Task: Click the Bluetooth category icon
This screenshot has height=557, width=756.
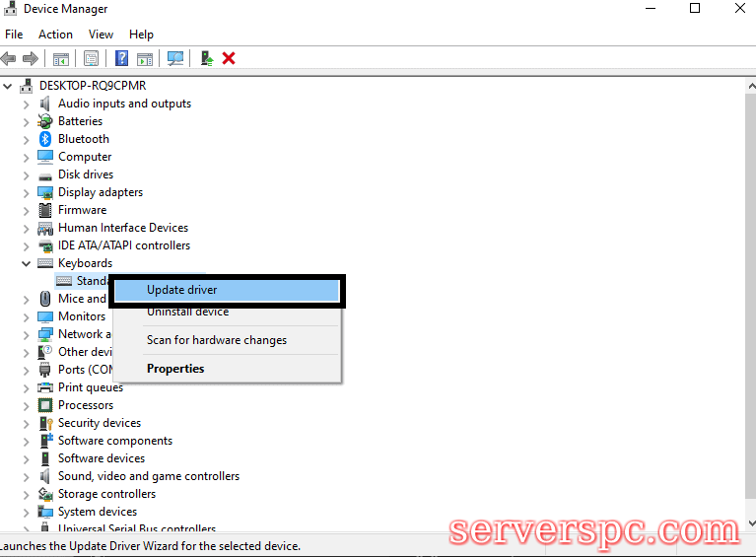Action: point(45,139)
